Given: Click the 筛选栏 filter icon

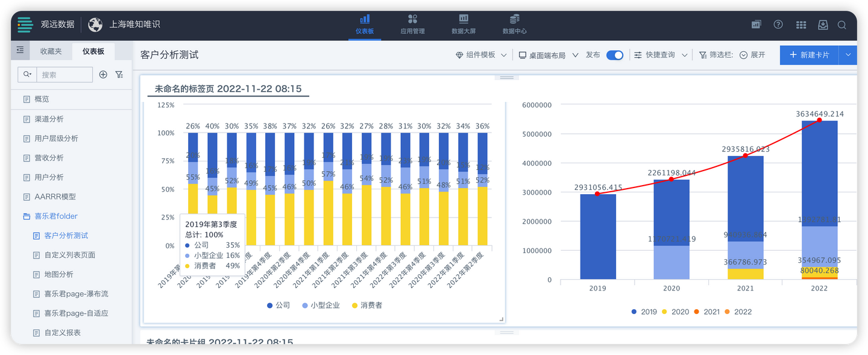Looking at the screenshot, I should [703, 55].
